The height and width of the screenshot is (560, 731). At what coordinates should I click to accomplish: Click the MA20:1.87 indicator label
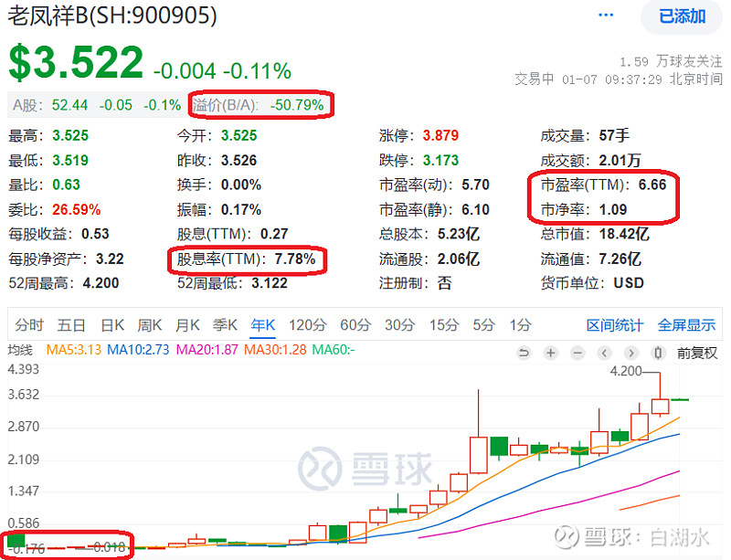click(x=207, y=350)
